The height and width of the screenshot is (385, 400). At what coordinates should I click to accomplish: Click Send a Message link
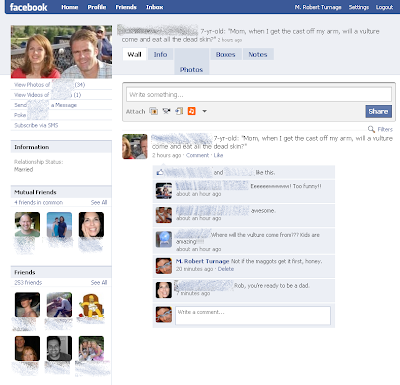coord(45,105)
